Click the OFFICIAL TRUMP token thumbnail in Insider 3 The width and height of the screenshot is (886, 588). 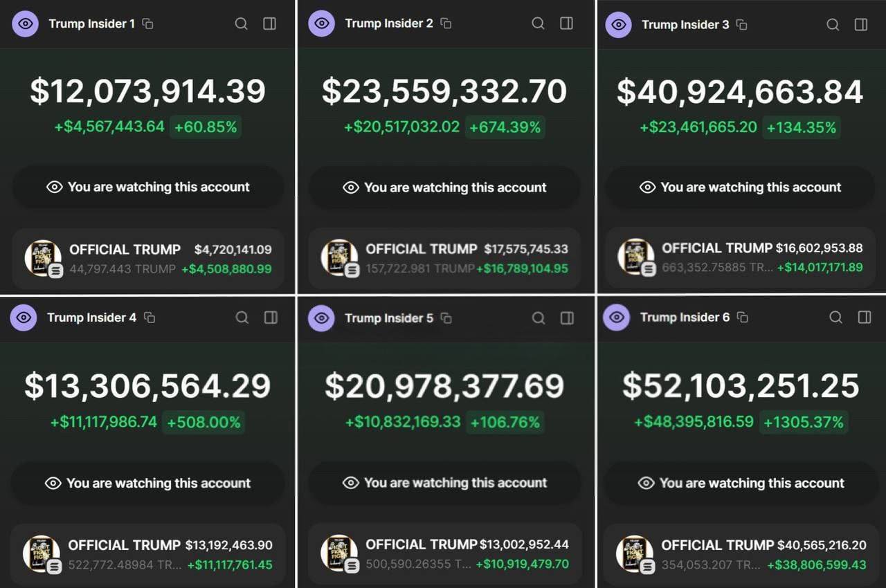click(633, 258)
